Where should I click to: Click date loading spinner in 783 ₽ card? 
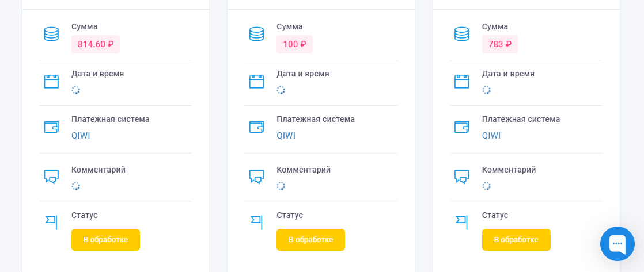coord(486,90)
